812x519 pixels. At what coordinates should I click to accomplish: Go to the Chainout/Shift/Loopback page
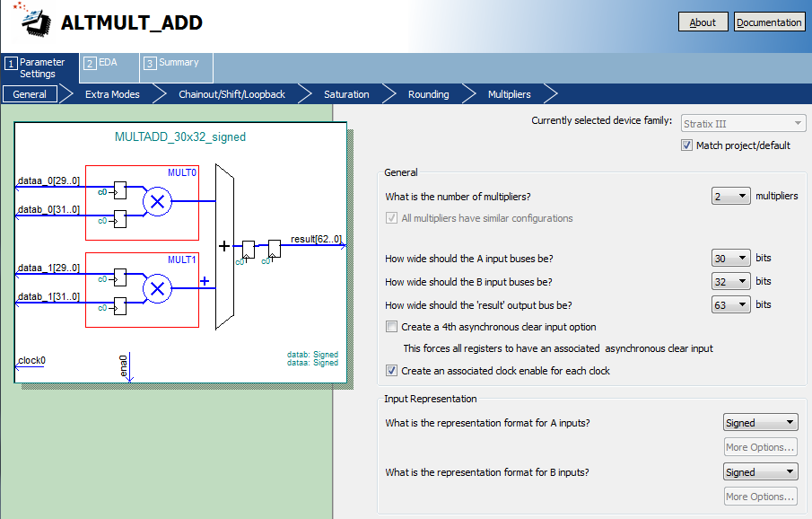(x=231, y=94)
